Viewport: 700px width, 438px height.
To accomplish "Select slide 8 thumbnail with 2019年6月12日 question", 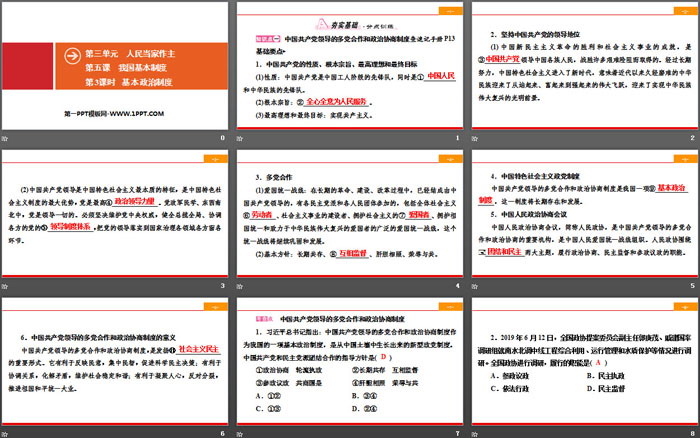I will (585, 362).
